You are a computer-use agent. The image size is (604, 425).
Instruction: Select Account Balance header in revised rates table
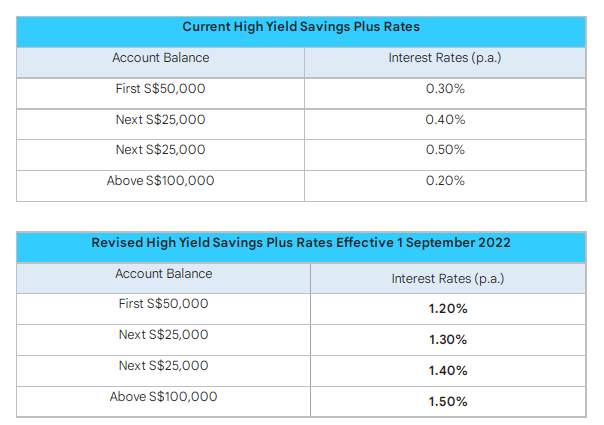(164, 273)
